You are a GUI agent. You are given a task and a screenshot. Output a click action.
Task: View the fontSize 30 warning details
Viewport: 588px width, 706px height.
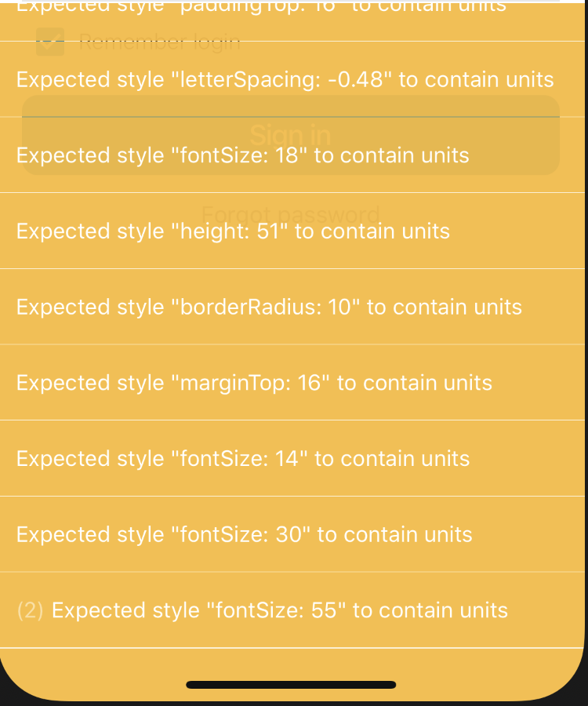(292, 534)
